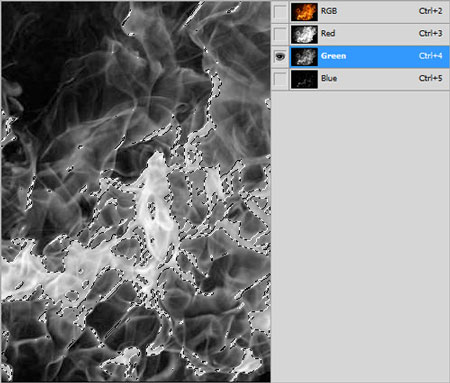Click the Red channel thumbnail
The height and width of the screenshot is (383, 450).
[304, 34]
